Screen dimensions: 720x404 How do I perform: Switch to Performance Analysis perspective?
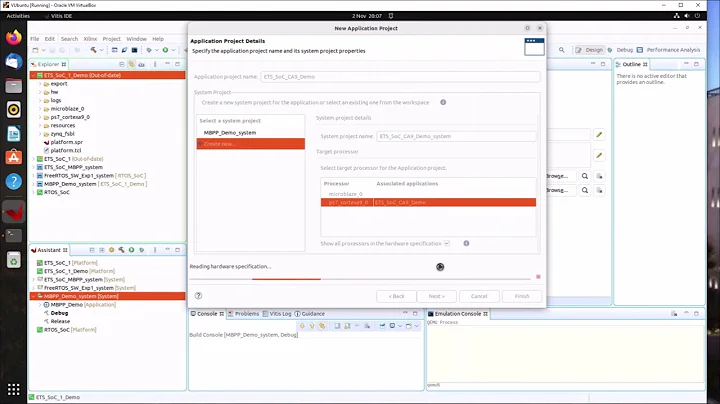point(669,50)
